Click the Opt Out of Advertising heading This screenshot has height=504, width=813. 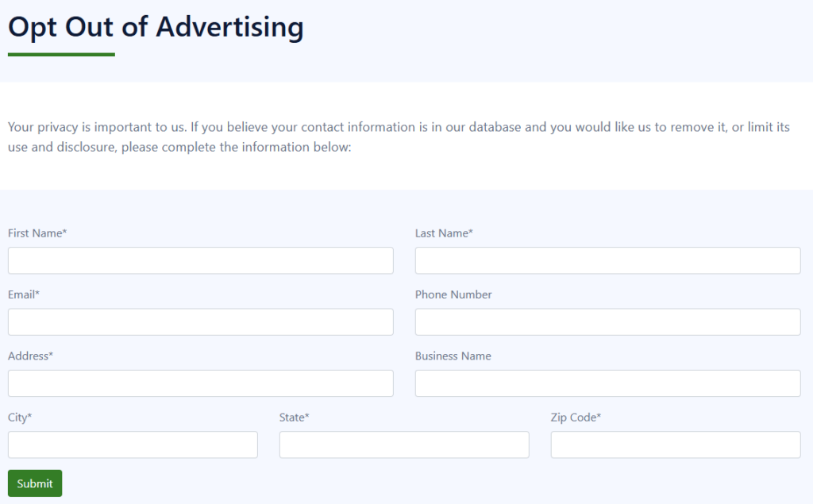(x=155, y=27)
